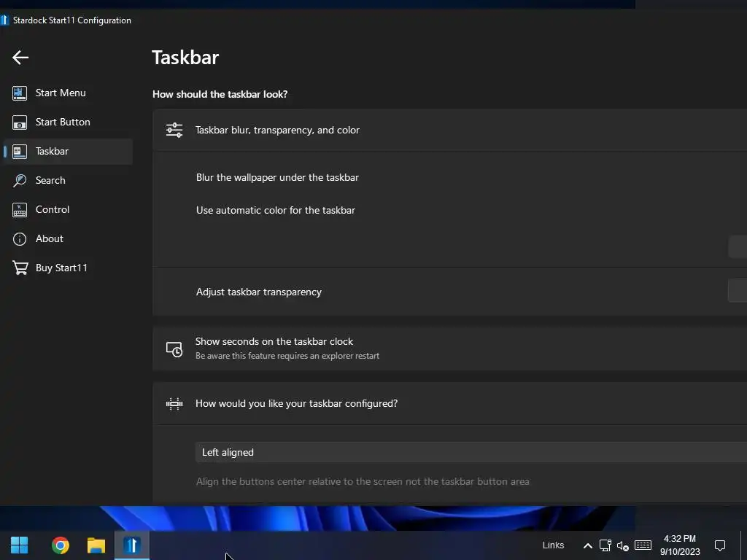This screenshot has width=747, height=560.
Task: Click the network tray icon
Action: click(605, 545)
